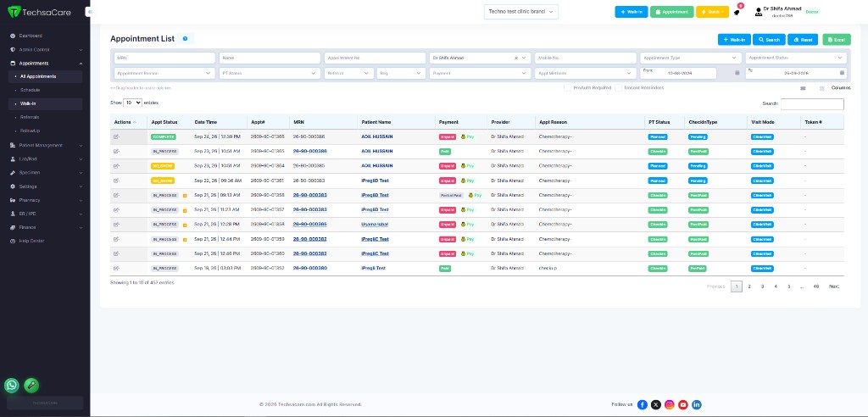
Task: Click the green Appointment button in top bar
Action: (671, 12)
